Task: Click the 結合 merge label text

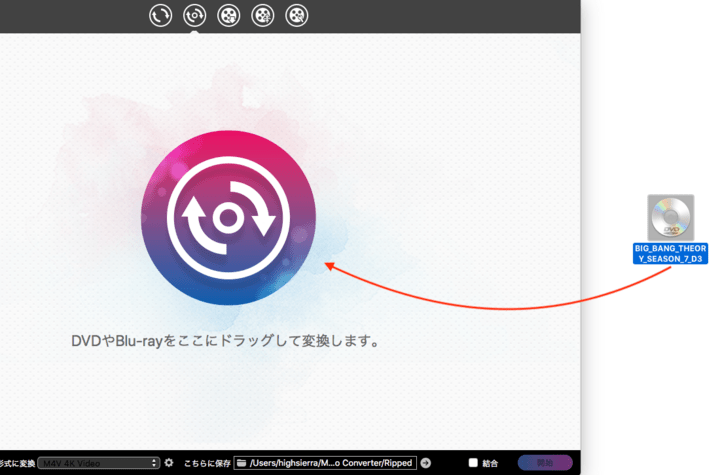Action: coord(490,463)
